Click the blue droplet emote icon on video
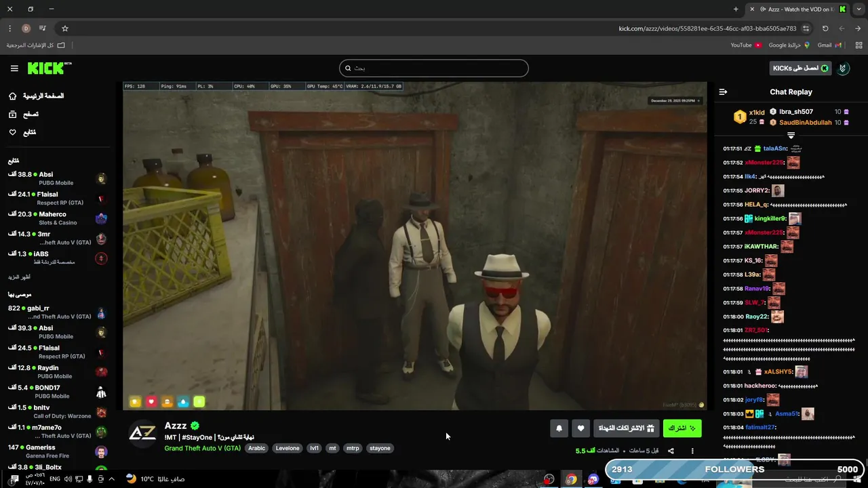 click(183, 402)
